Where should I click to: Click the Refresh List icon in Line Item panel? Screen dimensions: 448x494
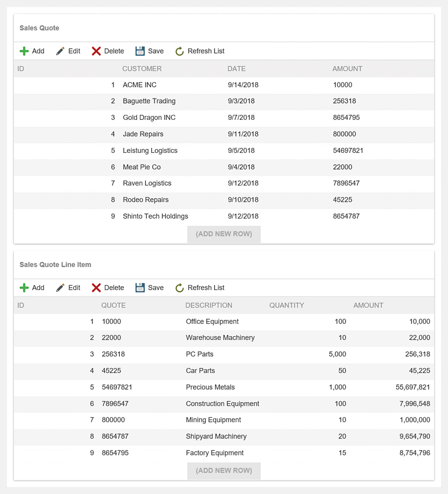[180, 288]
